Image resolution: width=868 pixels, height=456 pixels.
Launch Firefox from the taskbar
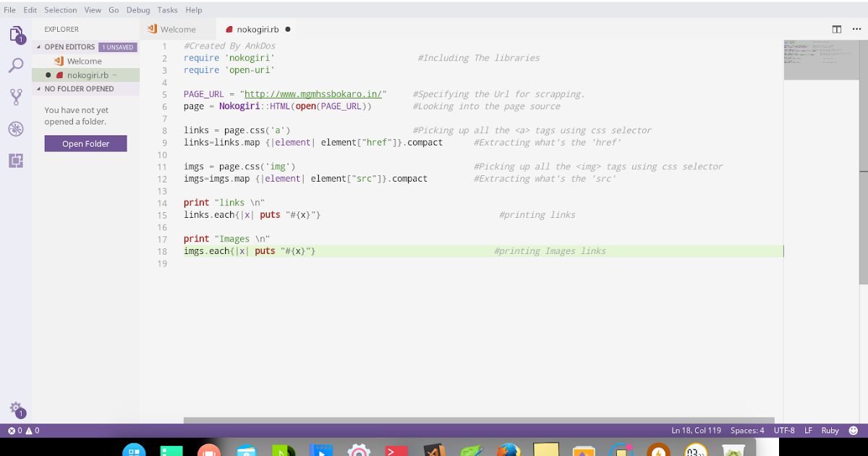[510, 449]
